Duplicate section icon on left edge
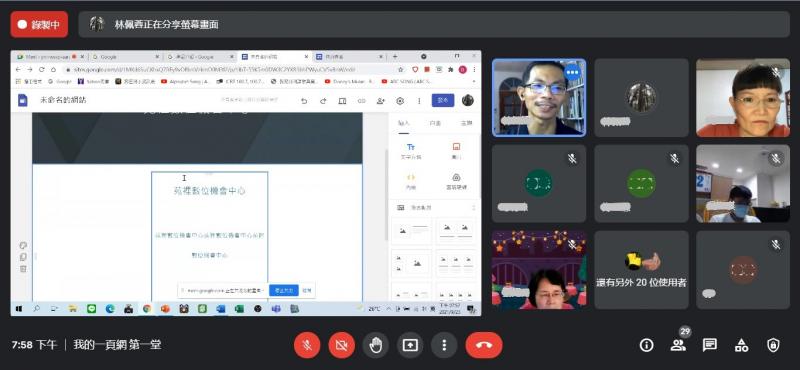The image size is (800, 370). tap(23, 257)
